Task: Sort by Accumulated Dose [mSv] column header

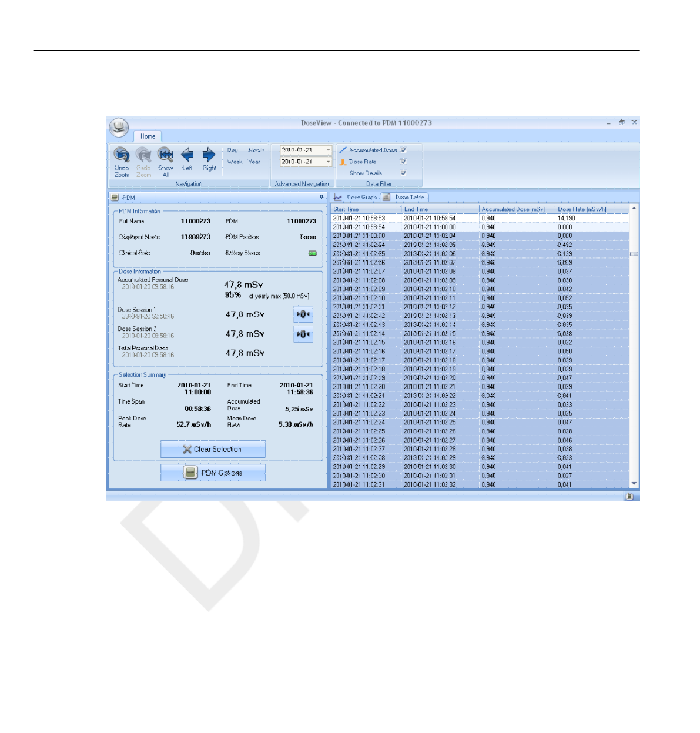Action: coord(517,209)
